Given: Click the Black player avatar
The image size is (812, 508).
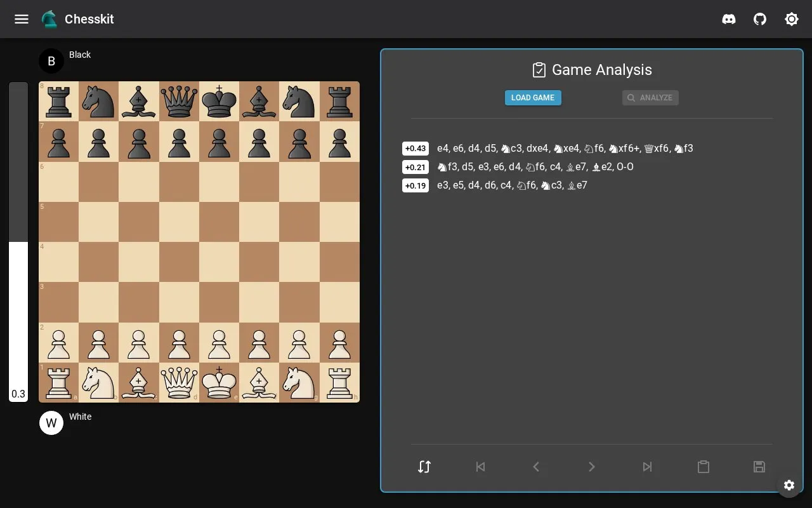Looking at the screenshot, I should point(51,61).
